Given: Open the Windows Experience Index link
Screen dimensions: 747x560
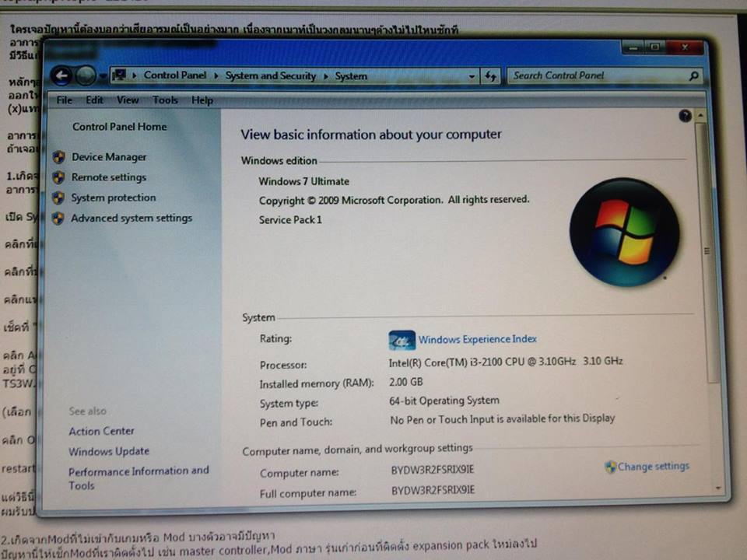Looking at the screenshot, I should pos(477,339).
